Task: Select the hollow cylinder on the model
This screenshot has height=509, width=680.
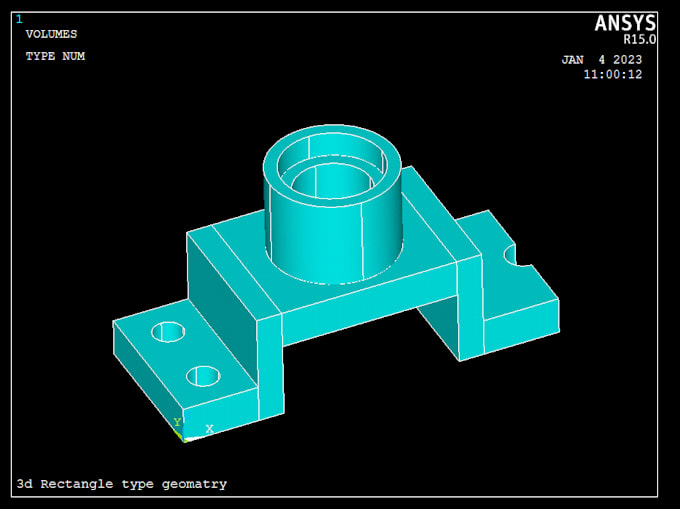Action: 333,204
